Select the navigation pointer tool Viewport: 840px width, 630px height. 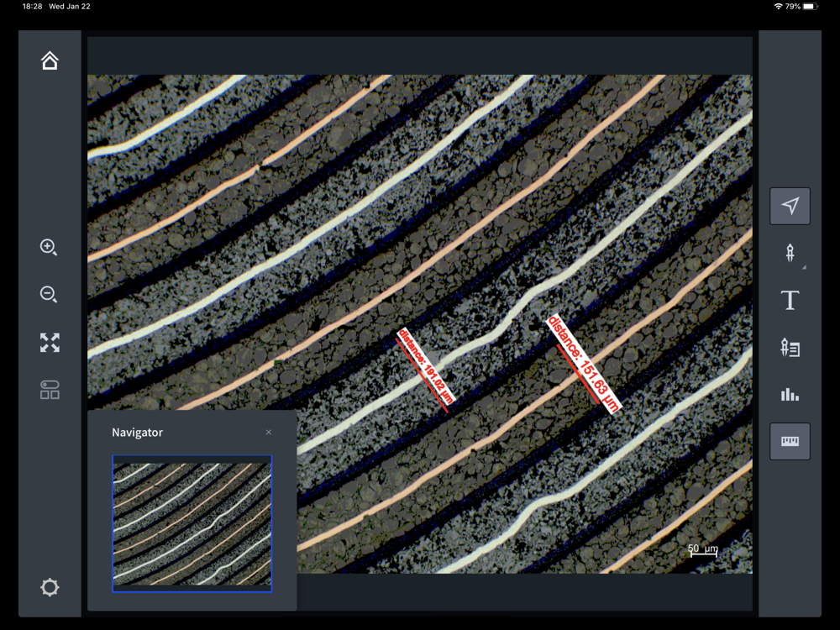790,206
